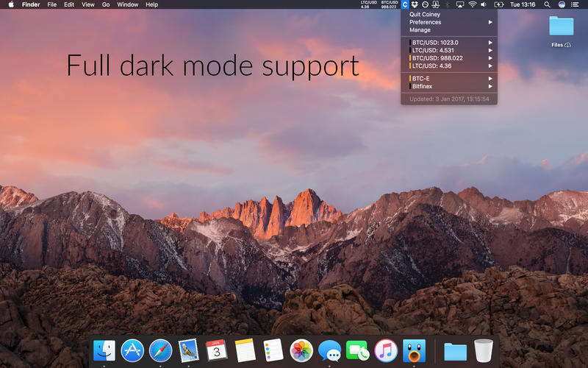Open the Bitfinex exchange submenu
The height and width of the screenshot is (368, 588).
coord(449,86)
